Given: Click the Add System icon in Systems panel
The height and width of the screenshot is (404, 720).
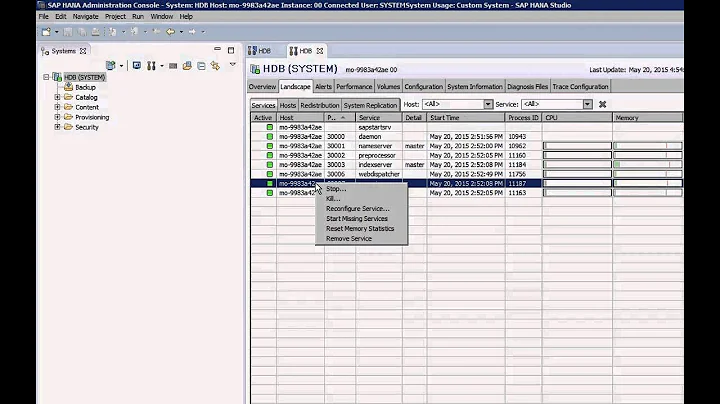Looking at the screenshot, I should coord(110,66).
